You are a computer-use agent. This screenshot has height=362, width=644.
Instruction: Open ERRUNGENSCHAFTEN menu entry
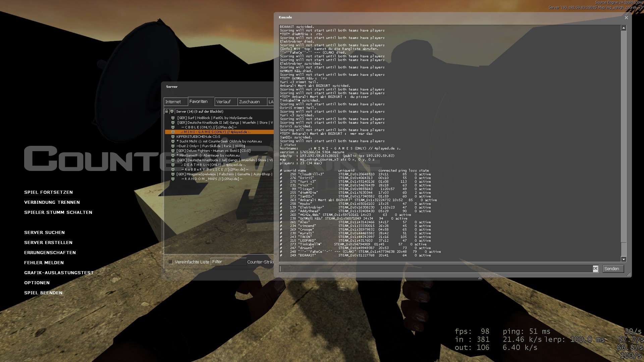(50, 253)
